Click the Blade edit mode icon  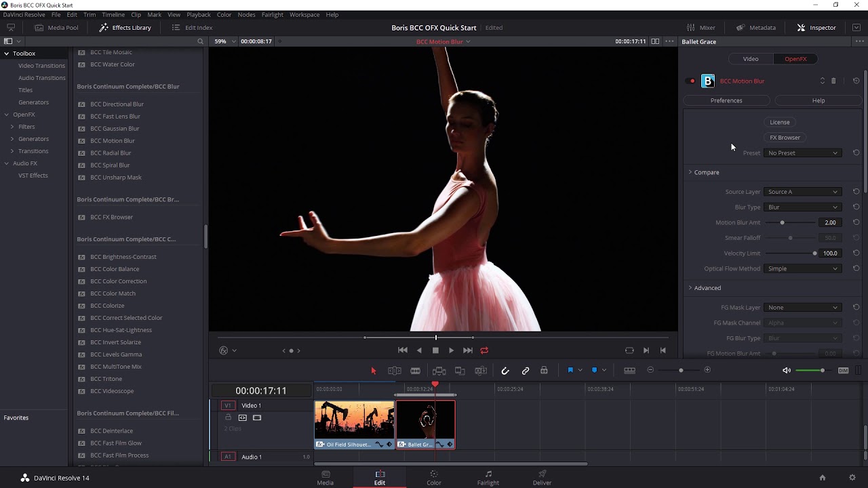coord(415,371)
